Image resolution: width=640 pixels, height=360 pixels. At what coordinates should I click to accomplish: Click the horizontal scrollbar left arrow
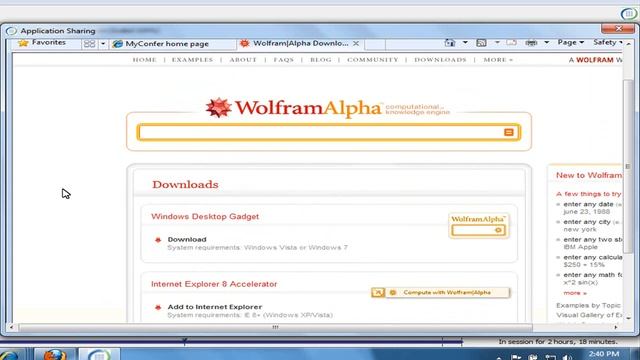point(11,327)
